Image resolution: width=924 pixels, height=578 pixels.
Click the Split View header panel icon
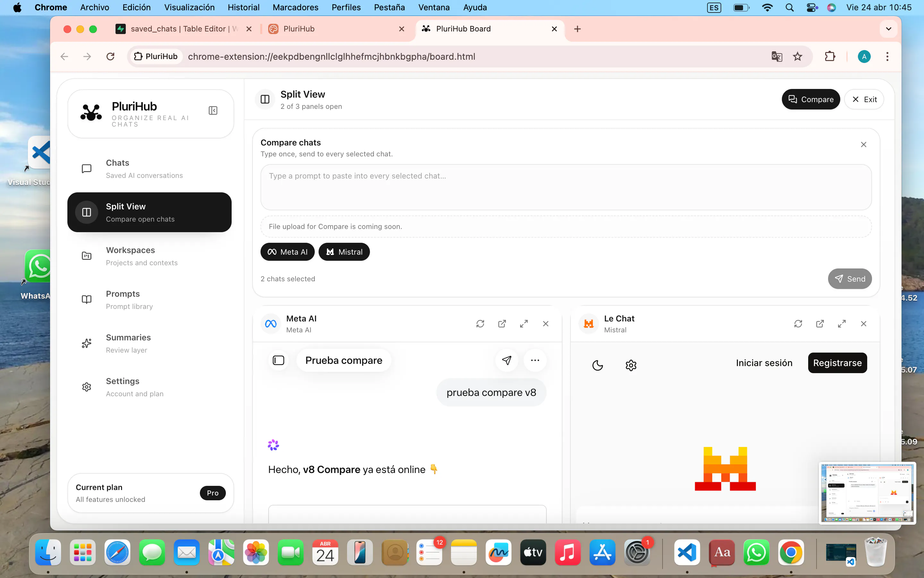[265, 100]
